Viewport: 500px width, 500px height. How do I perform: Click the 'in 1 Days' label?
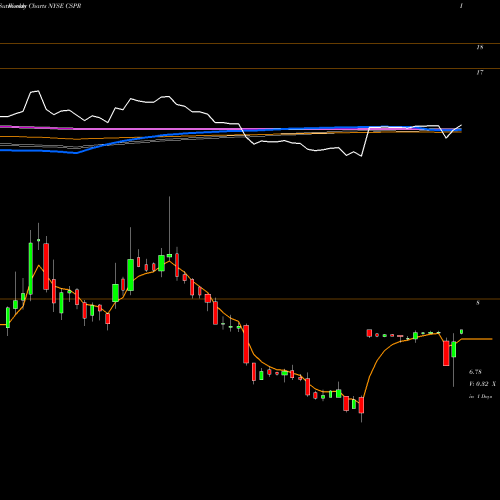tap(480, 397)
